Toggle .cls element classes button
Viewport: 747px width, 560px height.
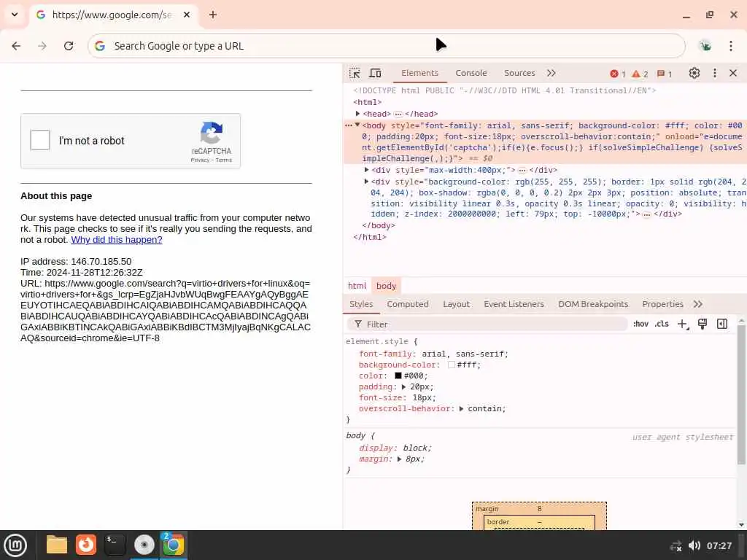[x=662, y=324]
